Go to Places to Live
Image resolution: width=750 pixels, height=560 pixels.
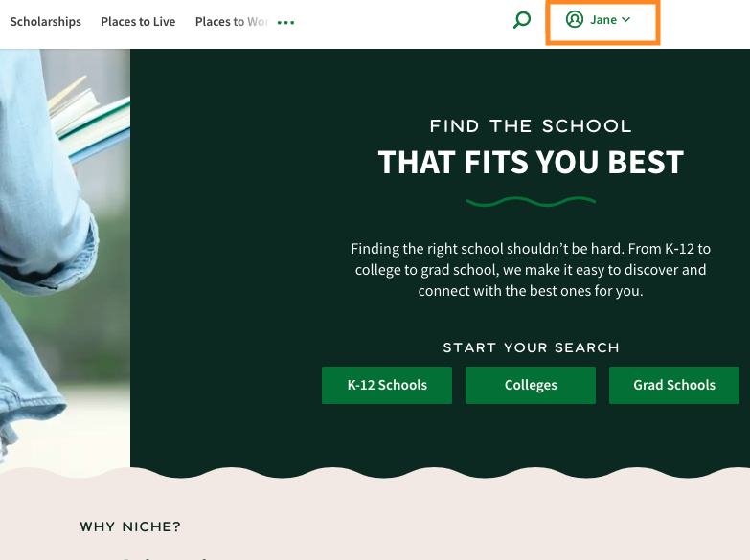(138, 22)
